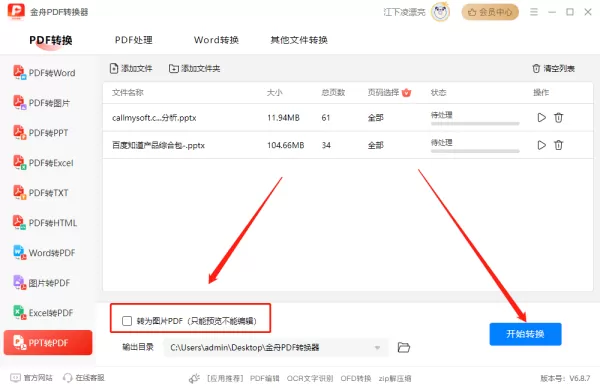Open 在线客服 support link
600x390 pixels.
[x=84, y=378]
